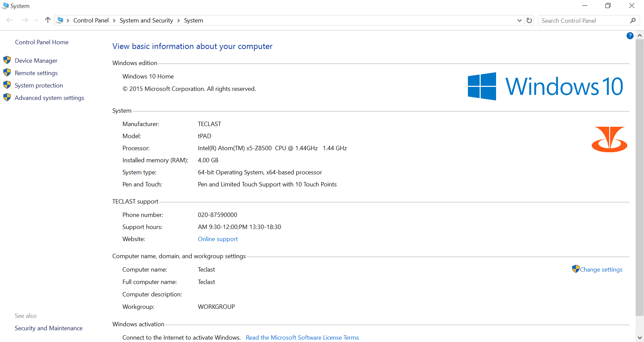
Task: Focus the Search Control Panel field
Action: (584, 20)
